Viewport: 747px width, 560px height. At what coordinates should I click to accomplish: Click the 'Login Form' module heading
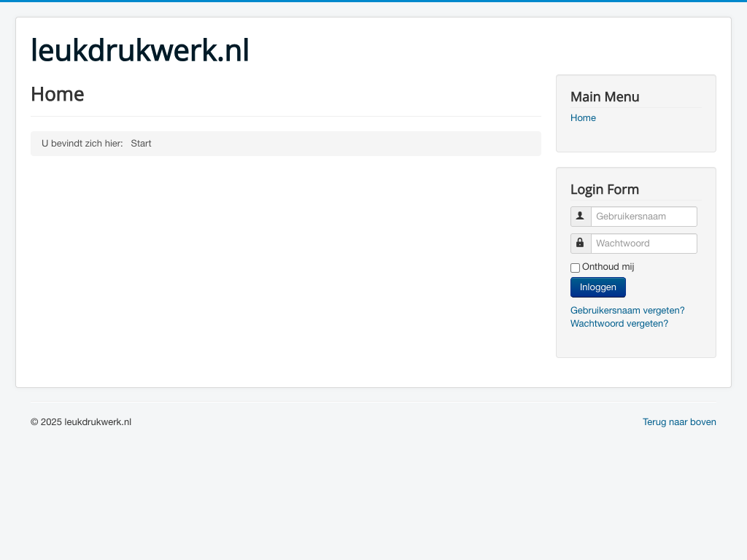pos(604,190)
